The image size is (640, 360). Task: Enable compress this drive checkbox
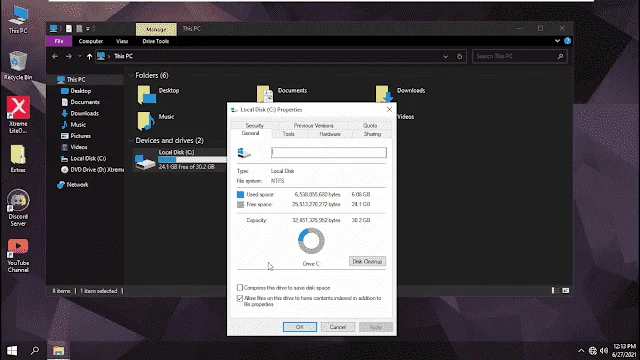click(x=240, y=288)
